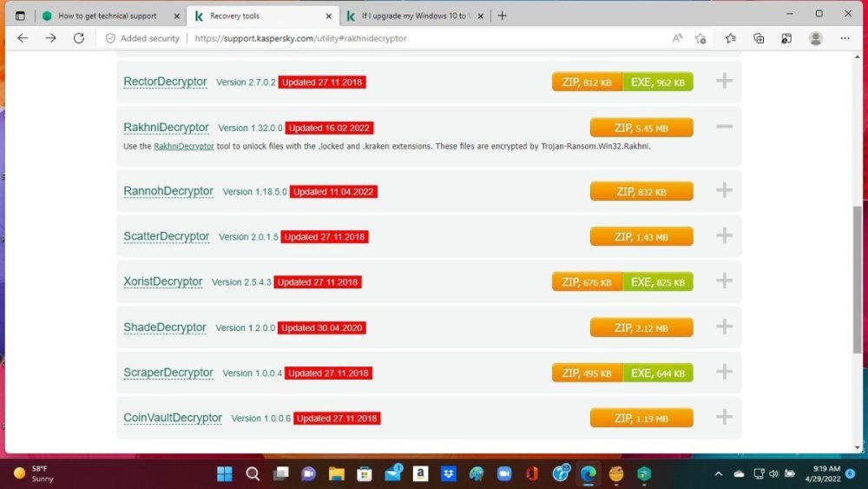Open the Collections panel

coord(759,38)
